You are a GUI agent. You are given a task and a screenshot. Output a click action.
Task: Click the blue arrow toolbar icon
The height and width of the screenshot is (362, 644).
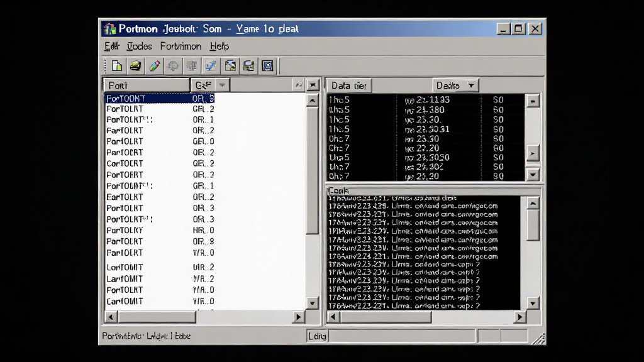(211, 65)
